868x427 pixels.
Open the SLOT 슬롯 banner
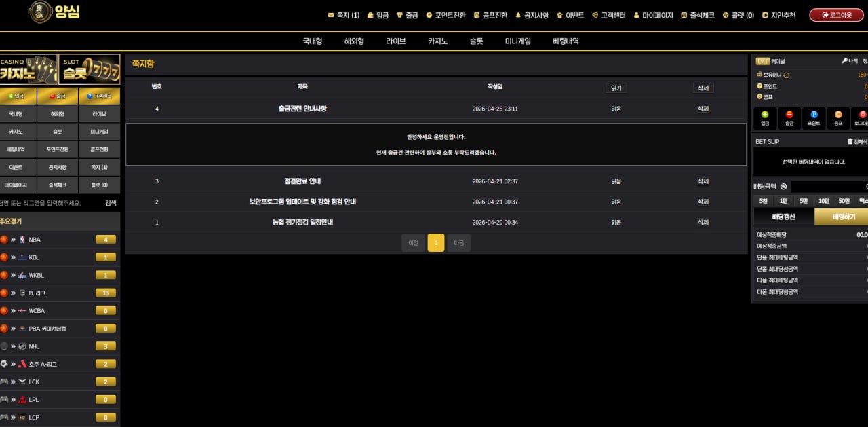point(89,69)
